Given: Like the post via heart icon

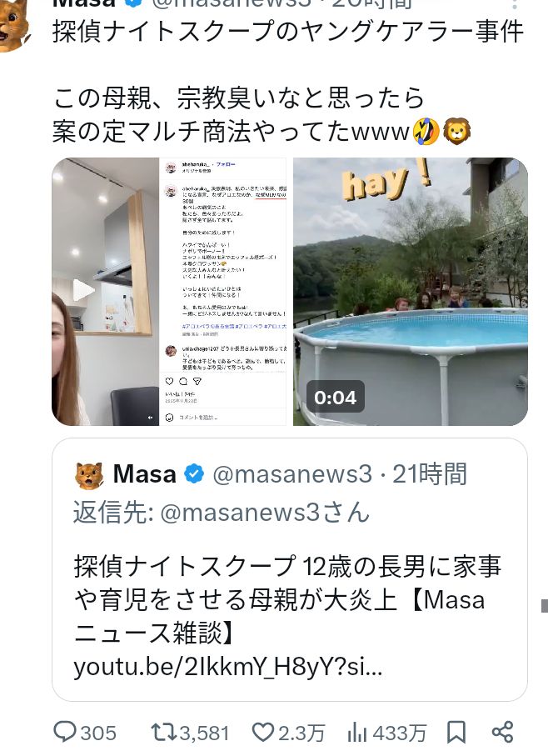Looking at the screenshot, I should click(263, 733).
